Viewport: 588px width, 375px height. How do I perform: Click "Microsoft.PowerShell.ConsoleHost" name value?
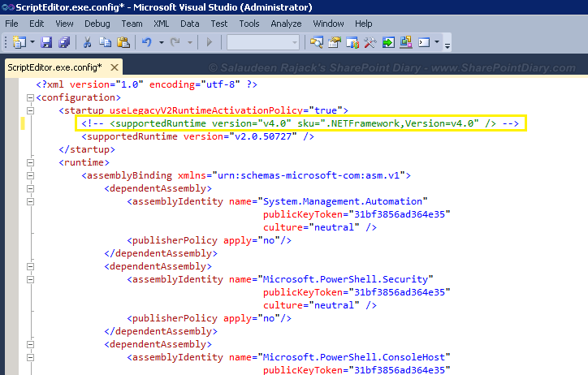click(x=354, y=357)
